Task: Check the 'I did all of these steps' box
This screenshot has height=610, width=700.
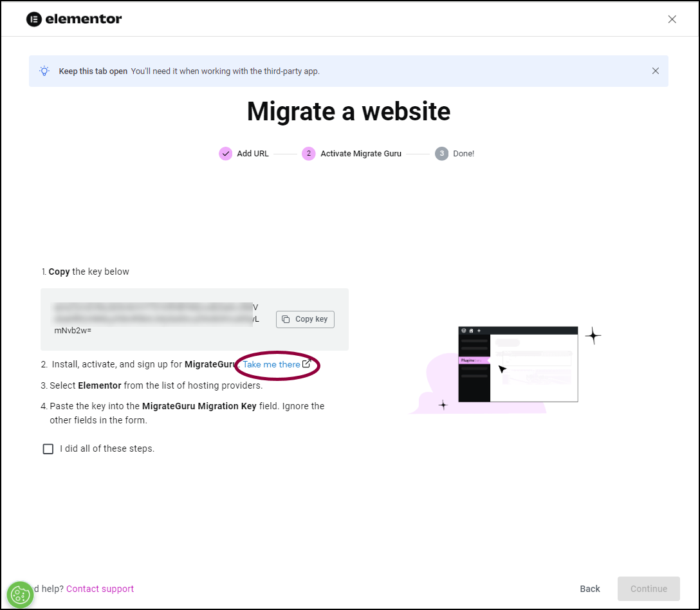Action: click(48, 448)
